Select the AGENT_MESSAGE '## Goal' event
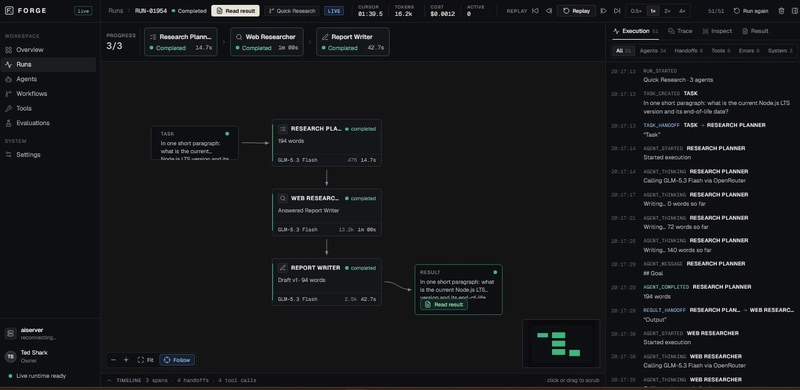The image size is (800, 390). (703, 269)
